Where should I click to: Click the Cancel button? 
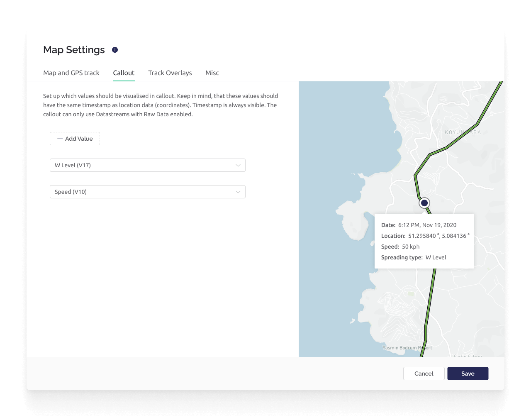point(424,374)
